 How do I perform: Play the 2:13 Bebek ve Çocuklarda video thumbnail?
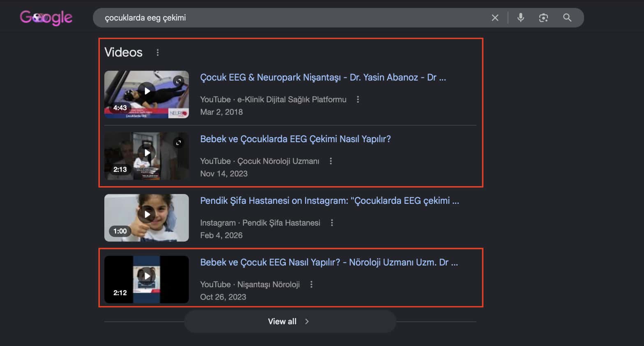click(x=147, y=156)
